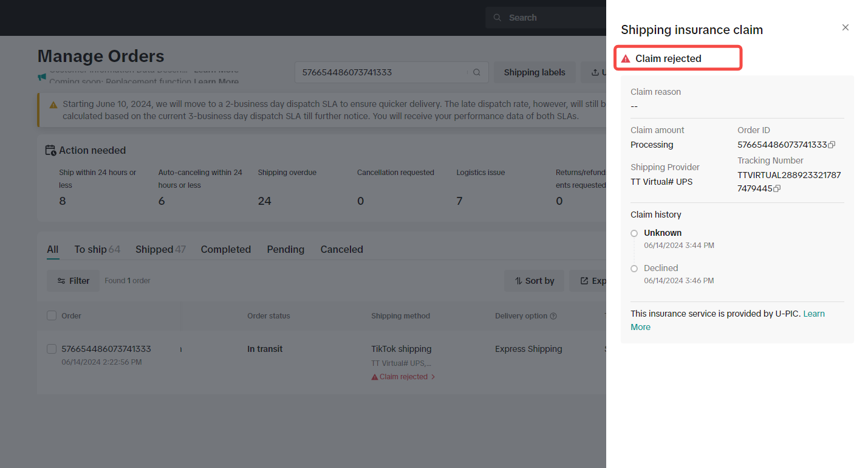The image size is (868, 468).
Task: Open the U-PIC Learn More link
Action: point(813,314)
